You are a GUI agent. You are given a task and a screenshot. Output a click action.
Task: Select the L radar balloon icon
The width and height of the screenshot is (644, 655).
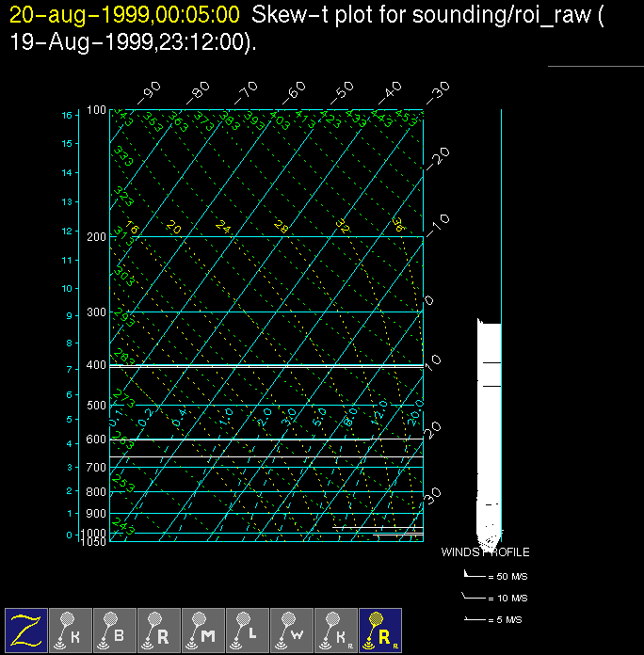(x=248, y=629)
